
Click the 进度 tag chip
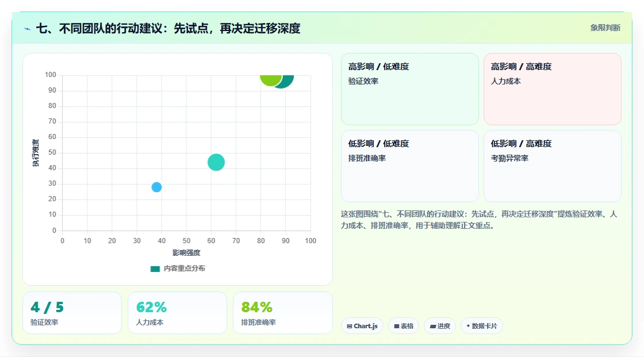440,326
